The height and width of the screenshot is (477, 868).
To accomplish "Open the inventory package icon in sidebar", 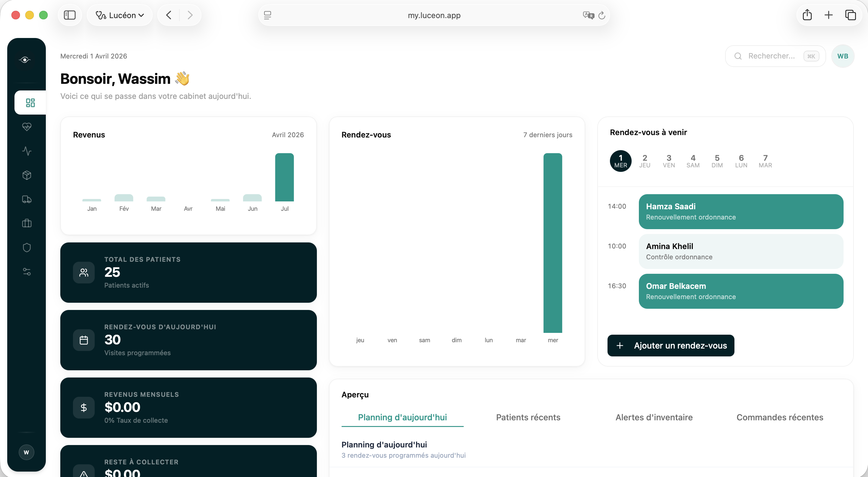I will (x=27, y=175).
